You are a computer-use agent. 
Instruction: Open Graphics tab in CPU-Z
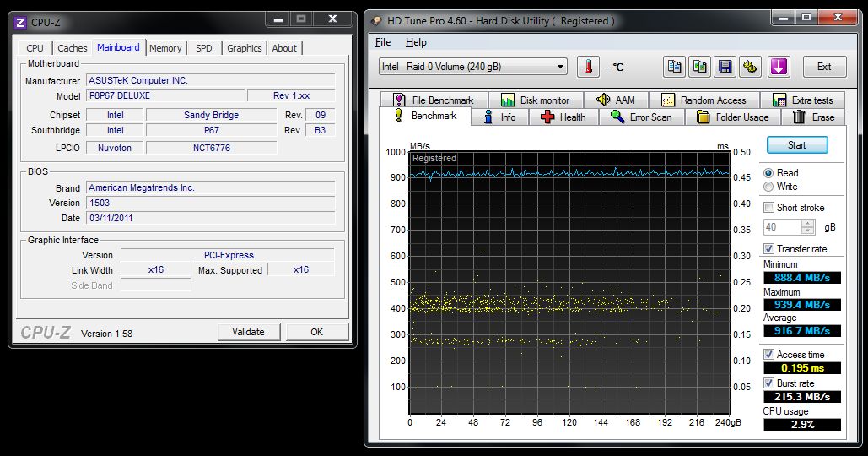pyautogui.click(x=244, y=48)
